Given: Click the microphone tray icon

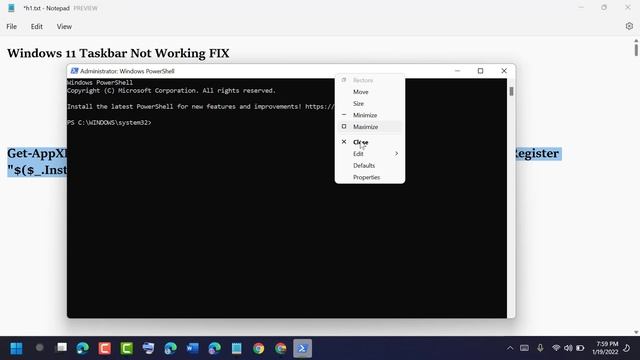Looking at the screenshot, I should [540, 348].
